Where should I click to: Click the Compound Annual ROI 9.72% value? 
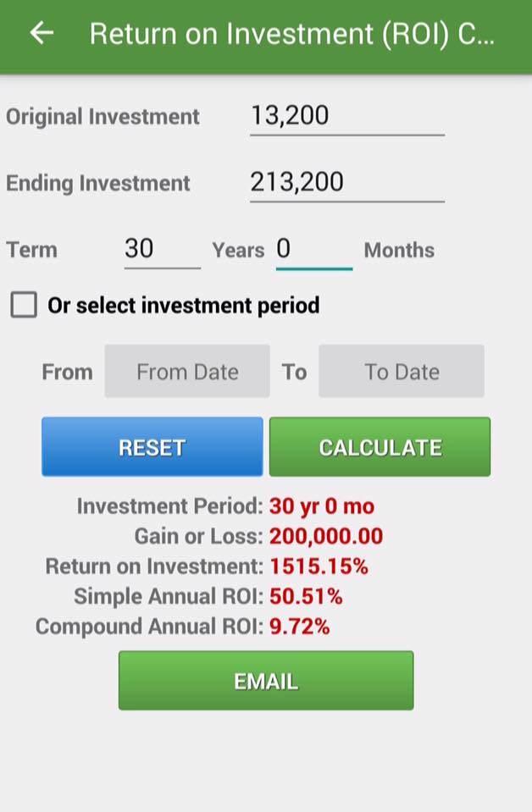[x=299, y=627]
